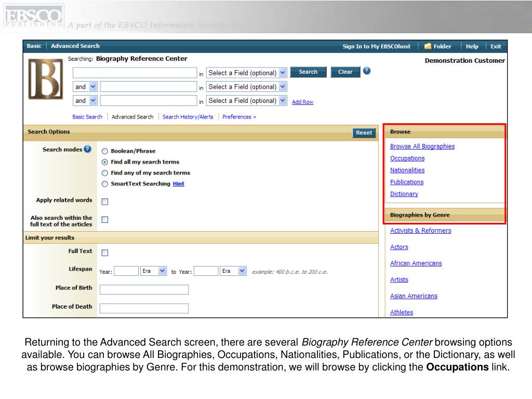Open the third row 'and' operator dropdown
This screenshot has width=532, height=399.
coord(85,101)
